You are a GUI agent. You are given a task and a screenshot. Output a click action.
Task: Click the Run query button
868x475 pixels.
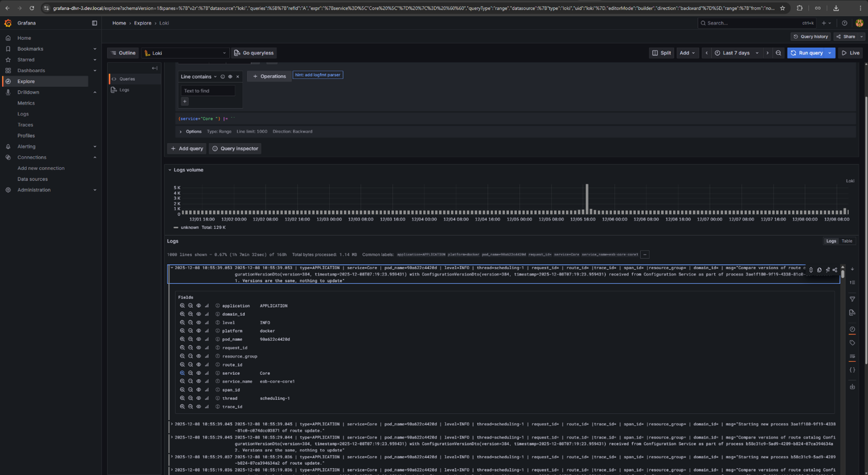click(807, 53)
